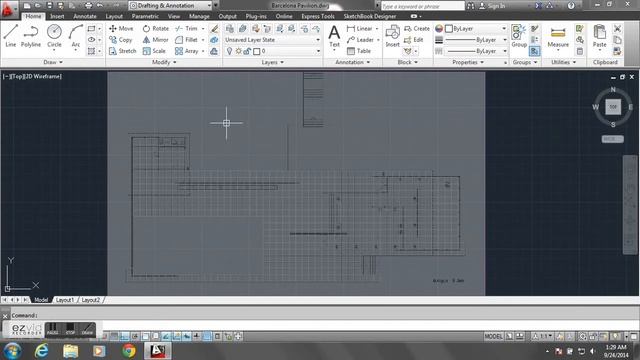Switch to the Layout1 tab
The height and width of the screenshot is (360, 640).
coord(64,300)
